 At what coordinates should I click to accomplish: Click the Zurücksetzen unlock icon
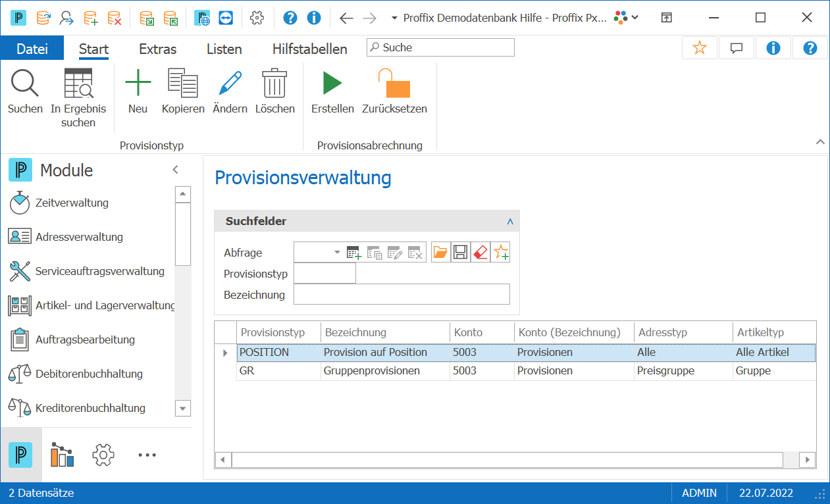(x=394, y=84)
